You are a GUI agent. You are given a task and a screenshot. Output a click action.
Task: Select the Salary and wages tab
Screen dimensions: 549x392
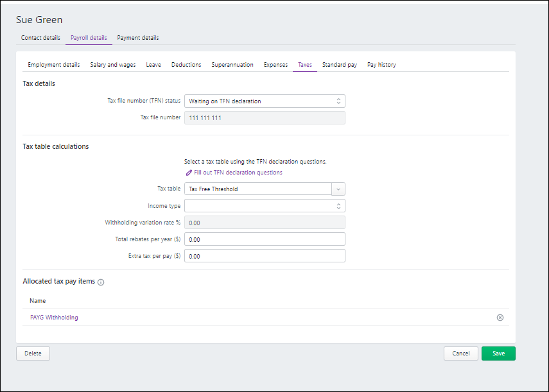pyautogui.click(x=113, y=64)
